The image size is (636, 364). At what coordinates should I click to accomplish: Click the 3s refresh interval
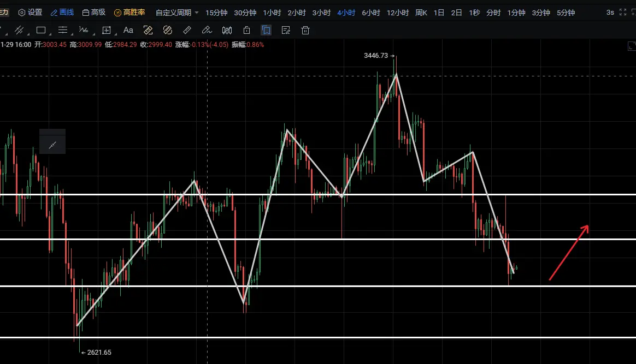(x=610, y=13)
